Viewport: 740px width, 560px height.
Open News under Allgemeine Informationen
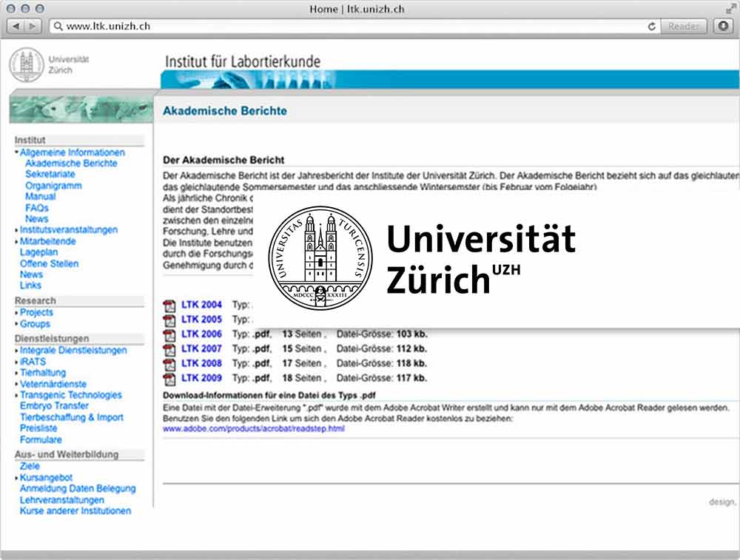[37, 219]
